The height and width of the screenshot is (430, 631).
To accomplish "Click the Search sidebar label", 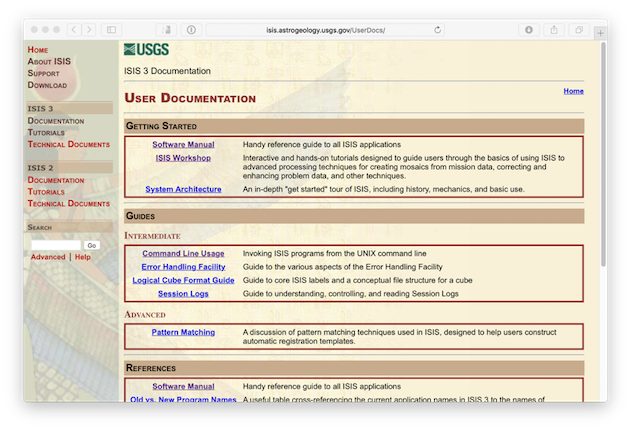I will pyautogui.click(x=69, y=227).
